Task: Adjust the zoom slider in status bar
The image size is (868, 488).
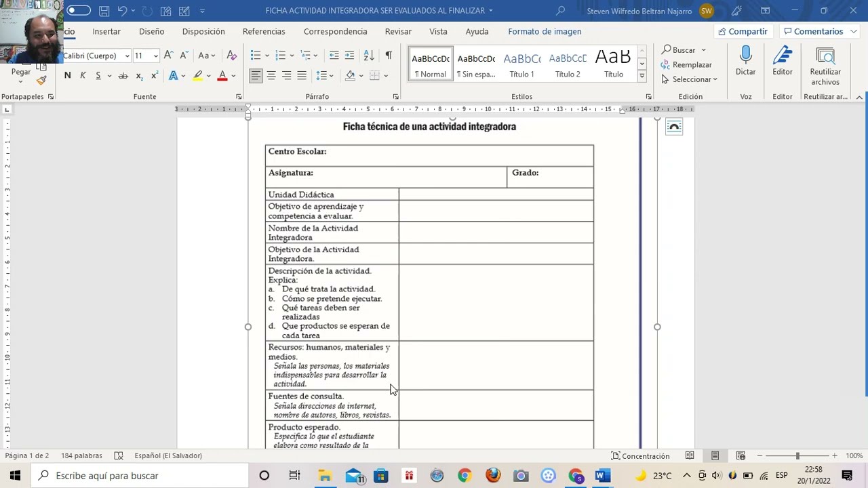Action: tap(797, 456)
